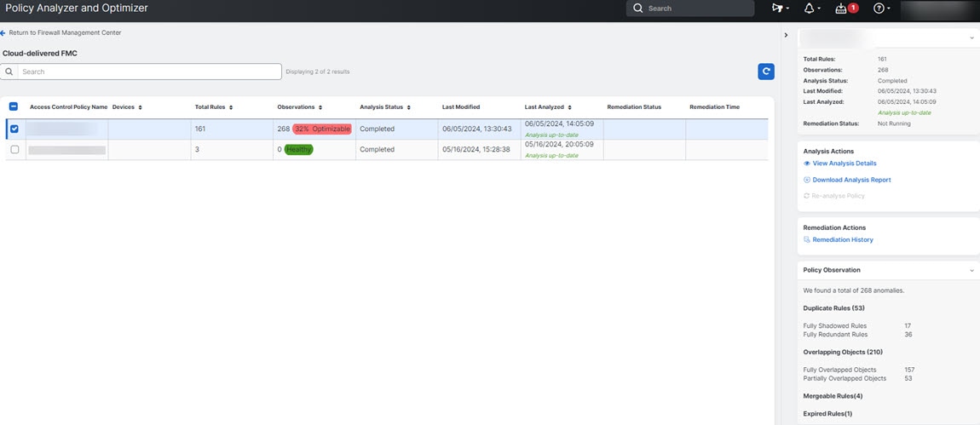Open the notifications bell icon
Image resolution: width=980 pixels, height=425 pixels.
(812, 9)
